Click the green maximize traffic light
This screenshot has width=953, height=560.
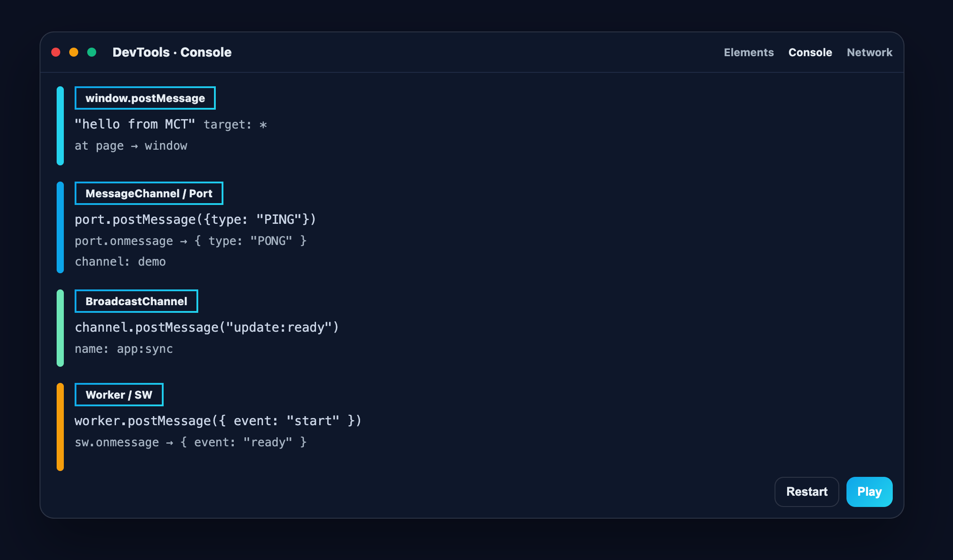coord(92,52)
